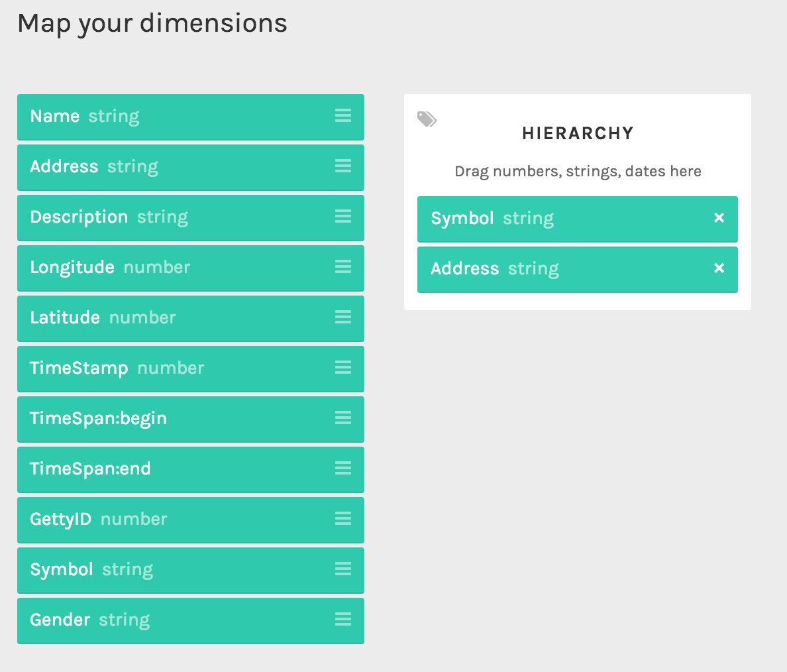This screenshot has width=787, height=672.
Task: Click the handle icon on Gender row
Action: 342,619
